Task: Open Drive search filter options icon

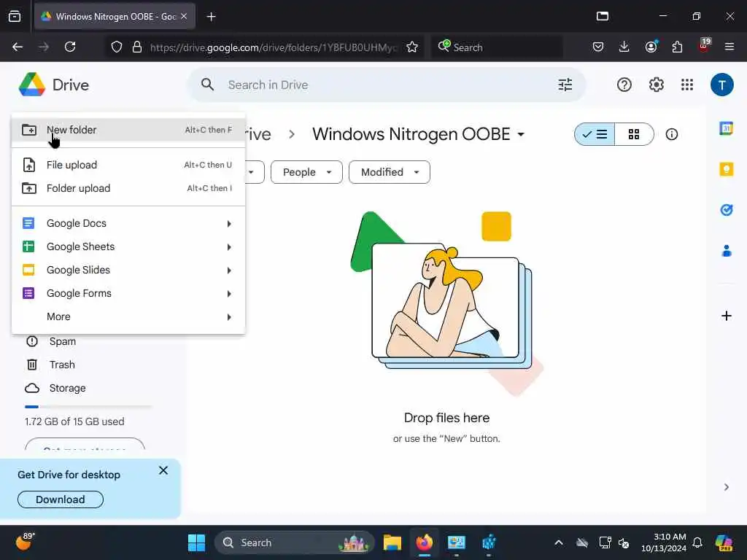Action: tap(565, 85)
